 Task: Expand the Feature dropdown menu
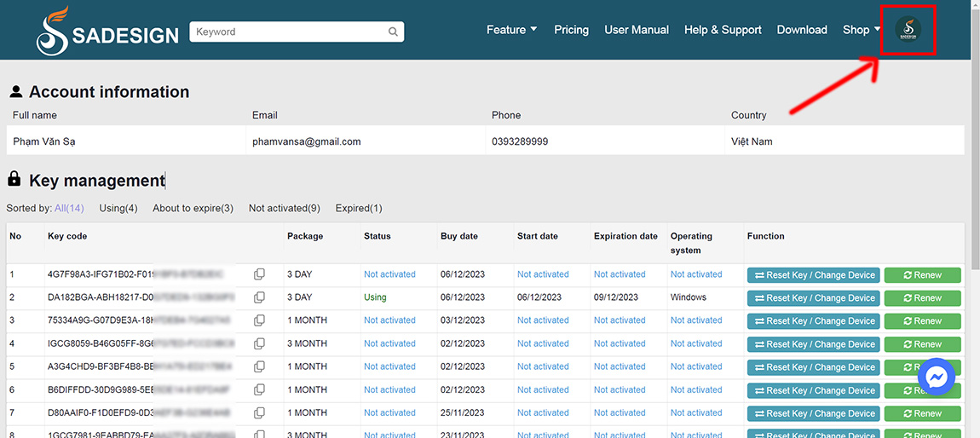(511, 30)
